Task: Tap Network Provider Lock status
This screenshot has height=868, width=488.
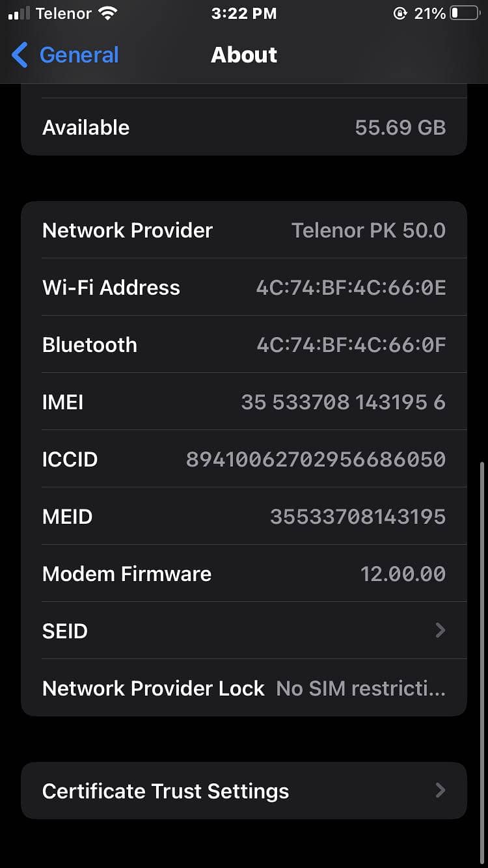Action: pyautogui.click(x=361, y=688)
